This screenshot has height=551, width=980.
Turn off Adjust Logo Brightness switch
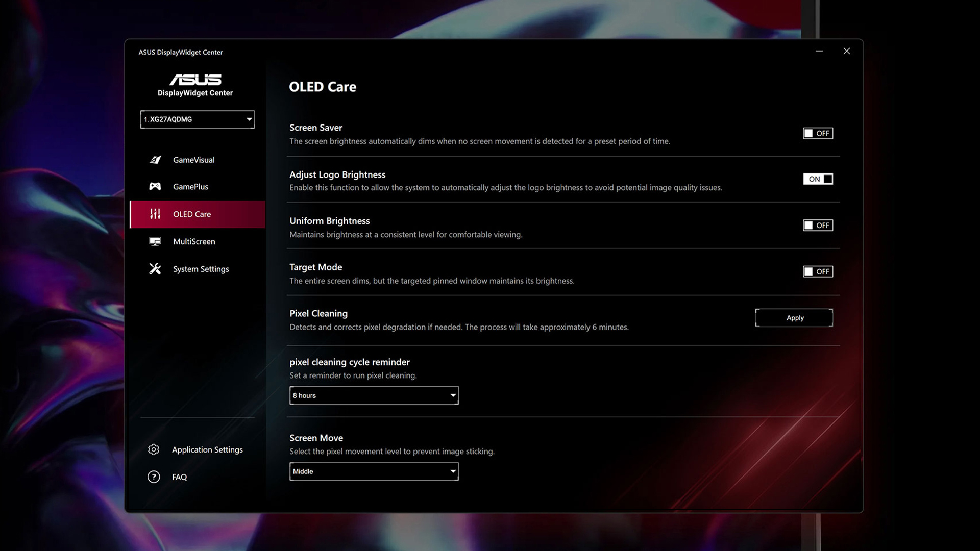click(818, 179)
